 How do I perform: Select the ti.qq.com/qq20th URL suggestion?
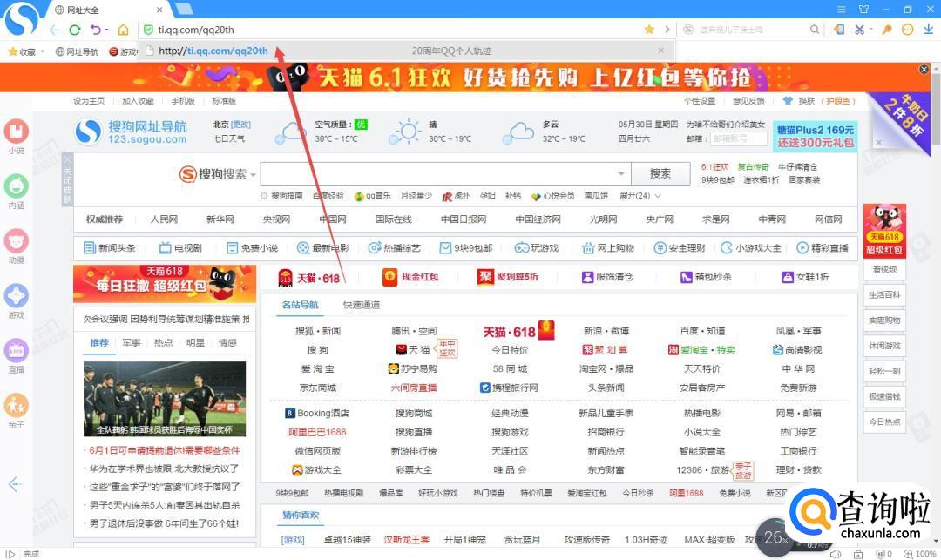pyautogui.click(x=406, y=51)
